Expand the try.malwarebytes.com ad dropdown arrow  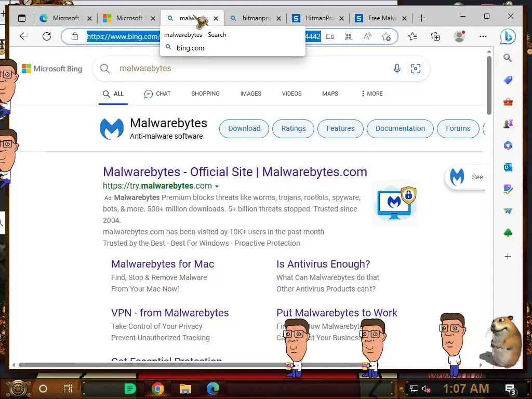pyautogui.click(x=217, y=187)
